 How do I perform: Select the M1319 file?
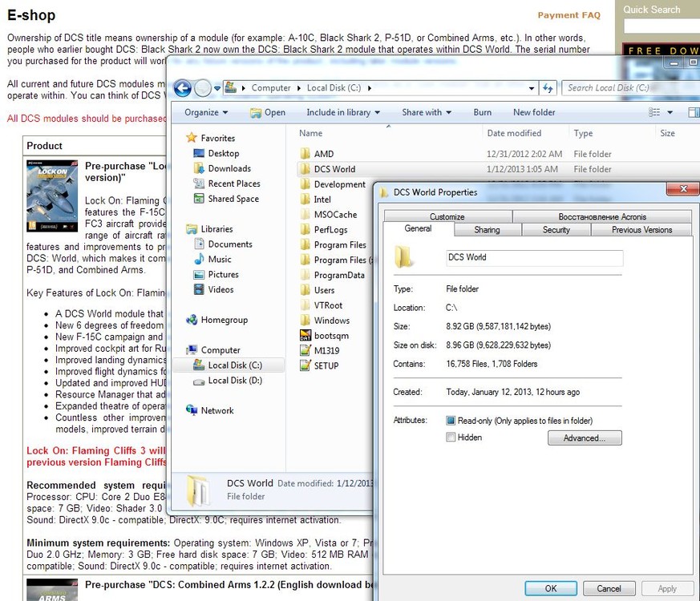click(x=320, y=351)
